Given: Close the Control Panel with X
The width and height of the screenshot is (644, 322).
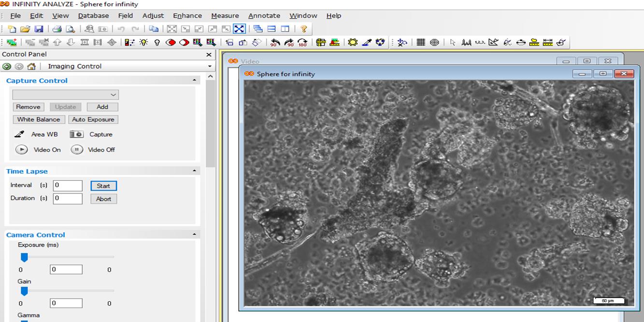Looking at the screenshot, I should (x=209, y=55).
